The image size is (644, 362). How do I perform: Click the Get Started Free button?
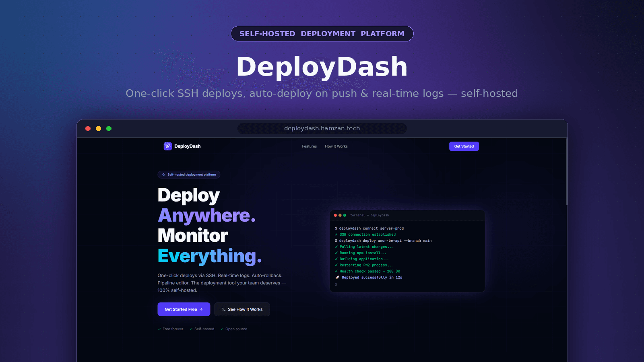tap(184, 309)
